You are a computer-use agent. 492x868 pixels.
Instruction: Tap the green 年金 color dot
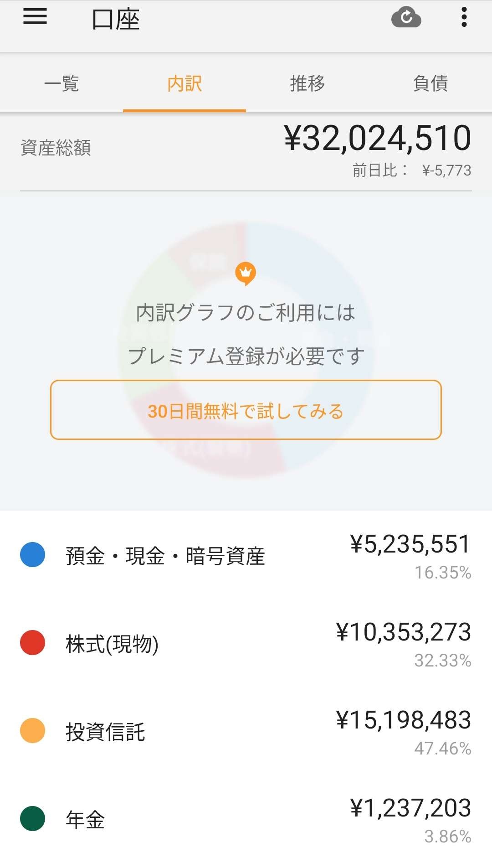[x=33, y=819]
